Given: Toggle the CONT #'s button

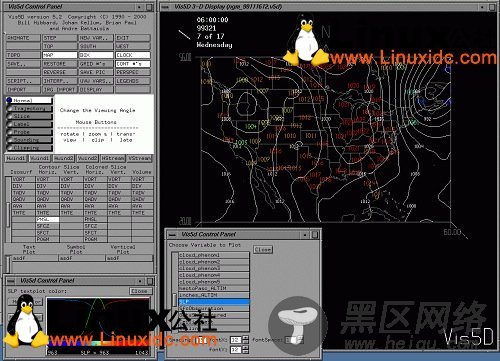Looking at the screenshot, I should [x=133, y=63].
